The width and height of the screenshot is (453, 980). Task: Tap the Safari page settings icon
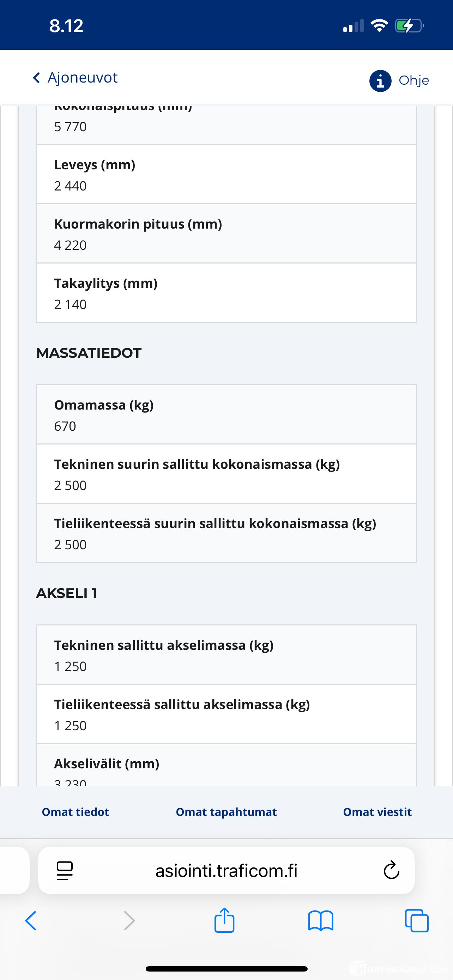pos(65,870)
